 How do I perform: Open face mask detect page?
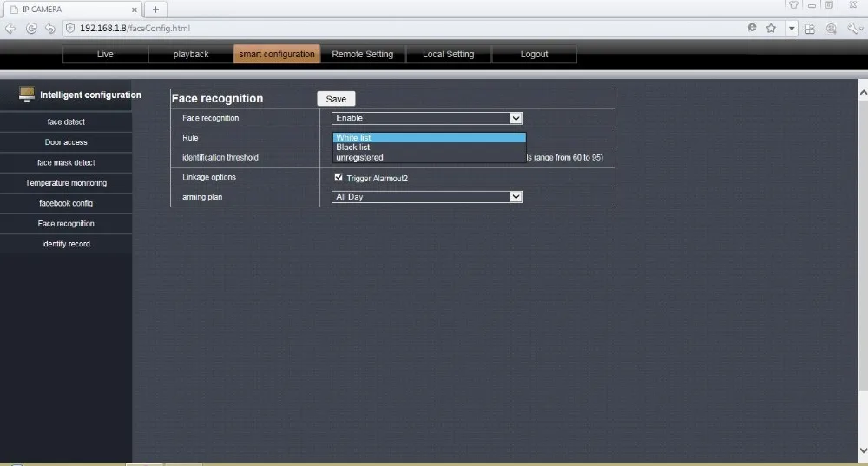point(66,163)
